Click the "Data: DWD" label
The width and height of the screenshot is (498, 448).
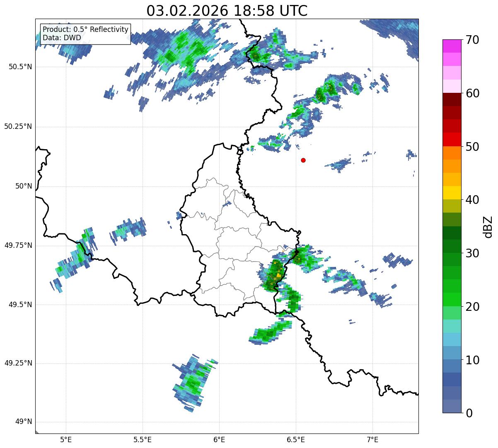(x=62, y=38)
